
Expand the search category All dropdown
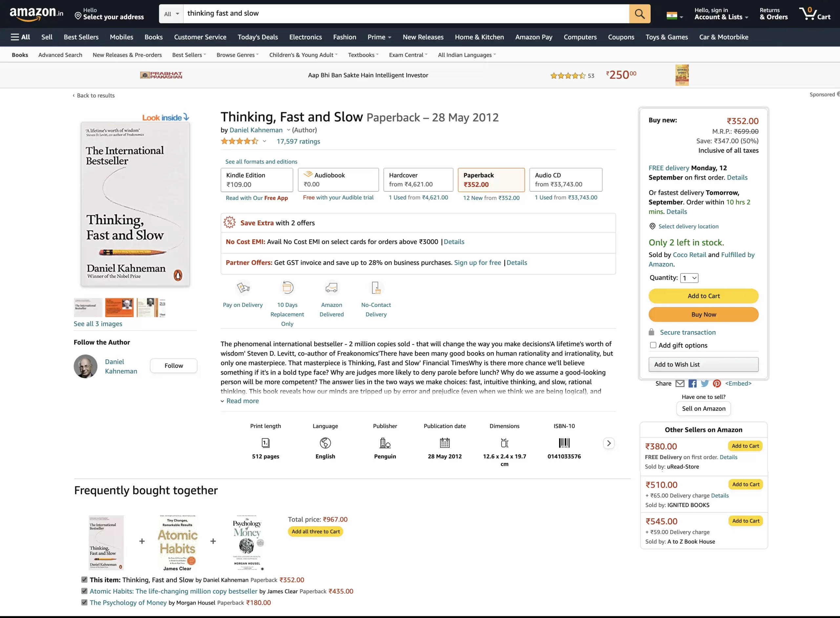[171, 14]
